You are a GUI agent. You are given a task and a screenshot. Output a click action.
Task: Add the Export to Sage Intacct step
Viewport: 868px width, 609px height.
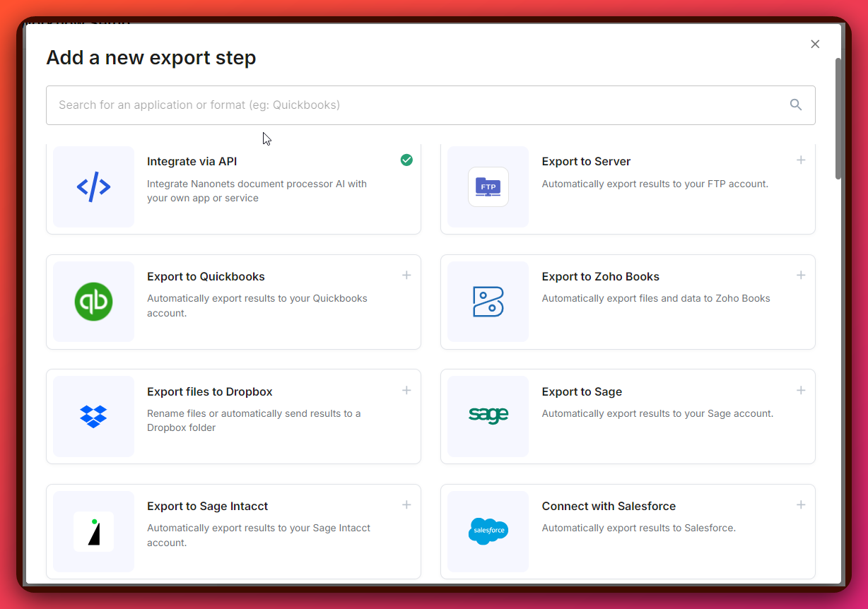pos(406,505)
